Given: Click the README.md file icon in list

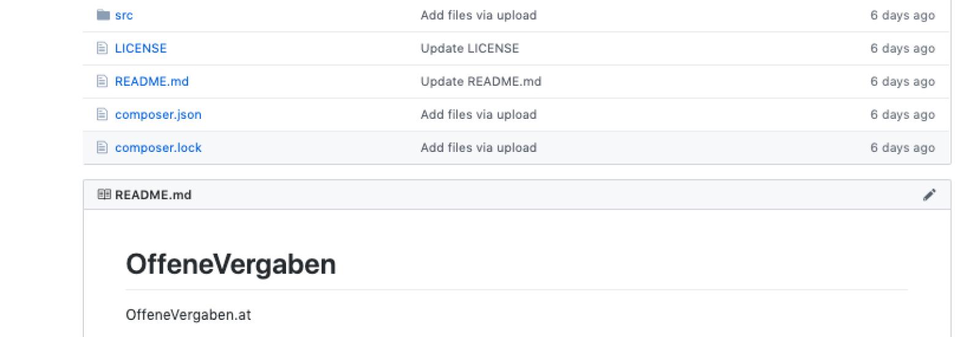Looking at the screenshot, I should [x=102, y=81].
